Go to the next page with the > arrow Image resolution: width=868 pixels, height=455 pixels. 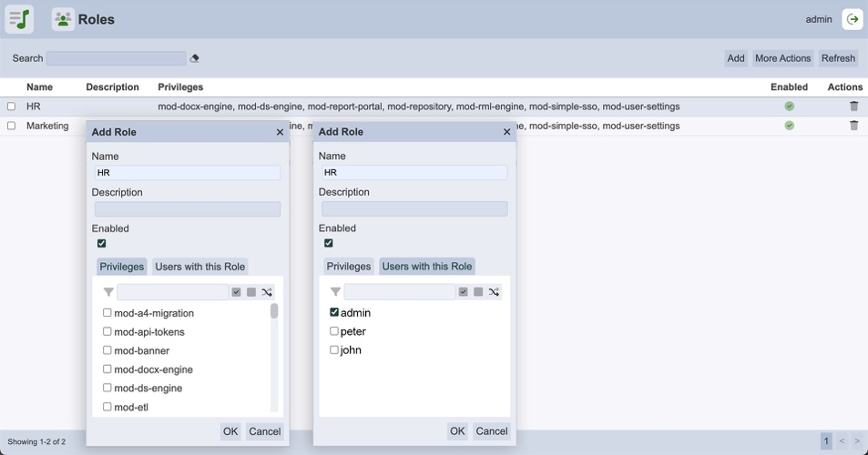click(856, 441)
